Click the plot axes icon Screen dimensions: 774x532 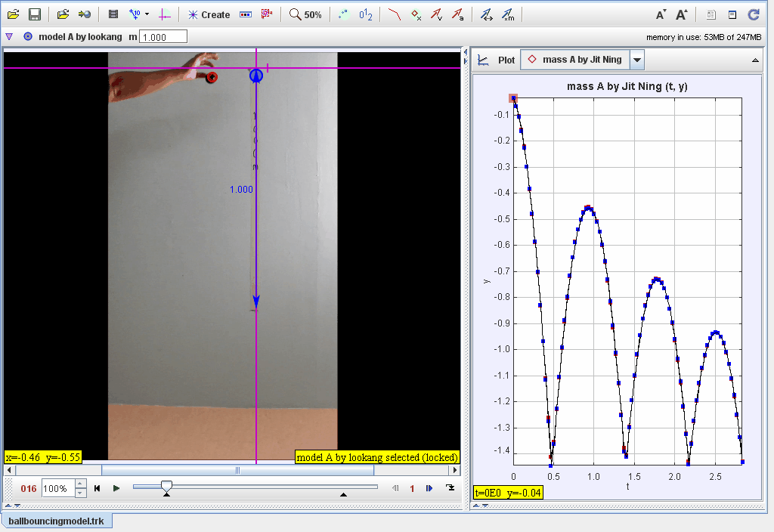(483, 60)
